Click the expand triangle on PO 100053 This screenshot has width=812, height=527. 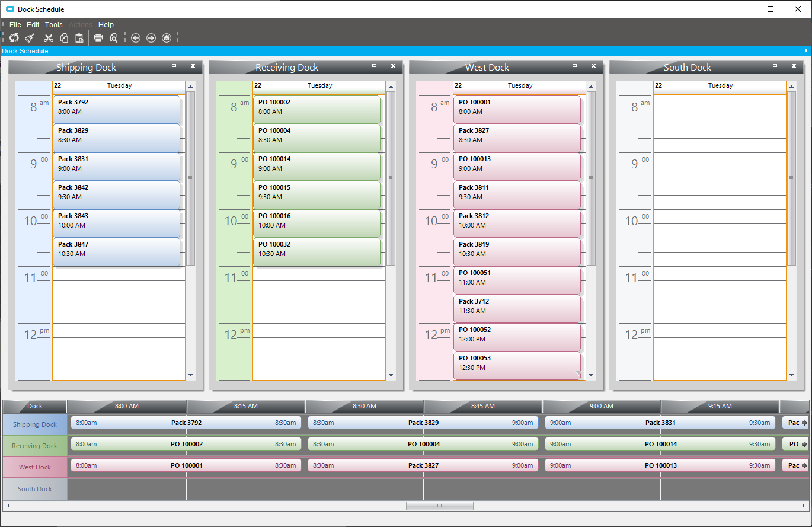point(578,373)
